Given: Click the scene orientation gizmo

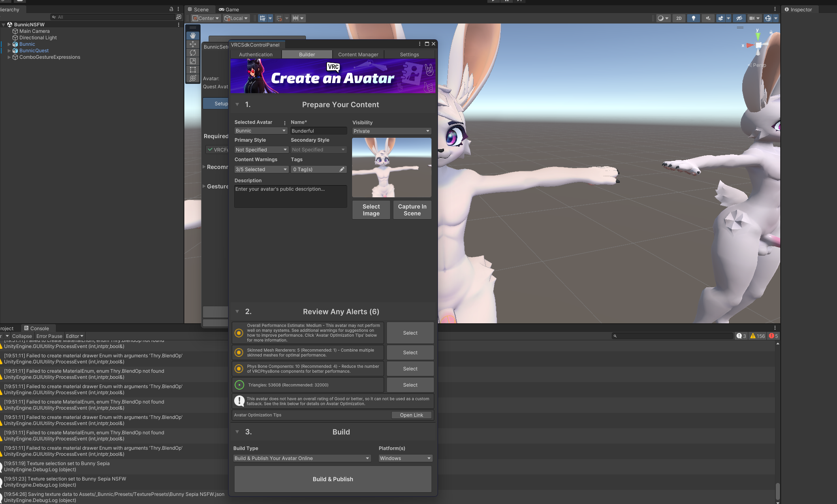Looking at the screenshot, I should [758, 45].
